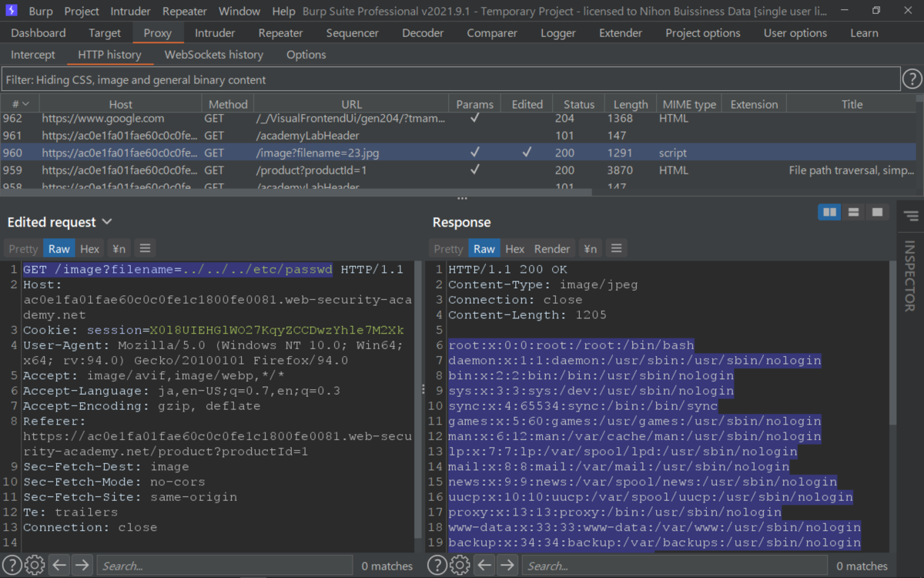Select history row 960 /image?filename=23.jpg
The image size is (924, 578).
pyautogui.click(x=457, y=153)
